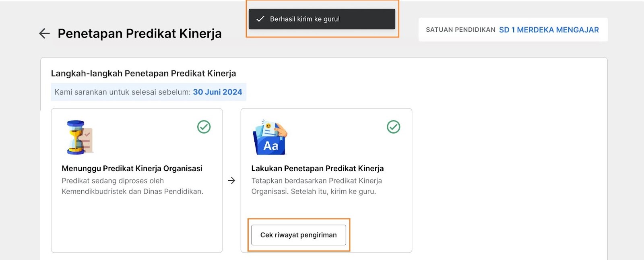The height and width of the screenshot is (260, 644).
Task: Click the Langkah-langkah Penetapan Predikat Kinerja heading
Action: pyautogui.click(x=143, y=73)
